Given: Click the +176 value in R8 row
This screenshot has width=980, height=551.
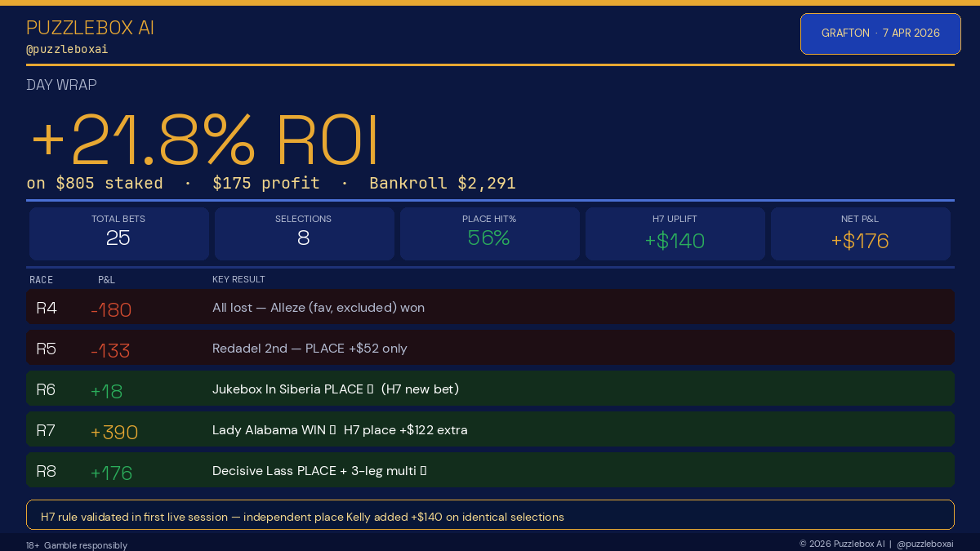Looking at the screenshot, I should (111, 473).
